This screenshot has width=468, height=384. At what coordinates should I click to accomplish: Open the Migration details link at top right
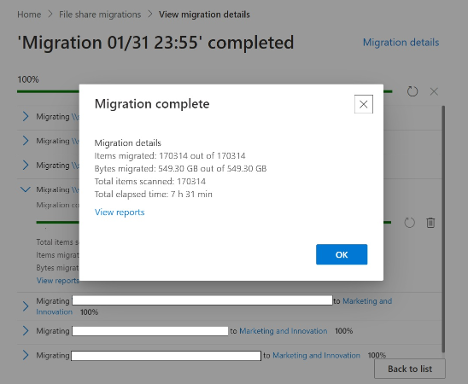pyautogui.click(x=401, y=42)
